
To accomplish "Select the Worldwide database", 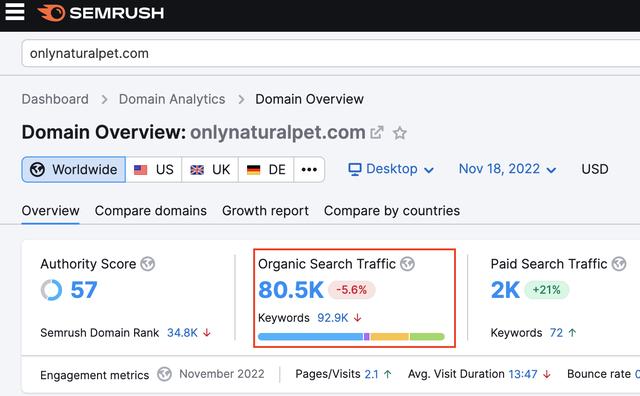I will pos(73,169).
